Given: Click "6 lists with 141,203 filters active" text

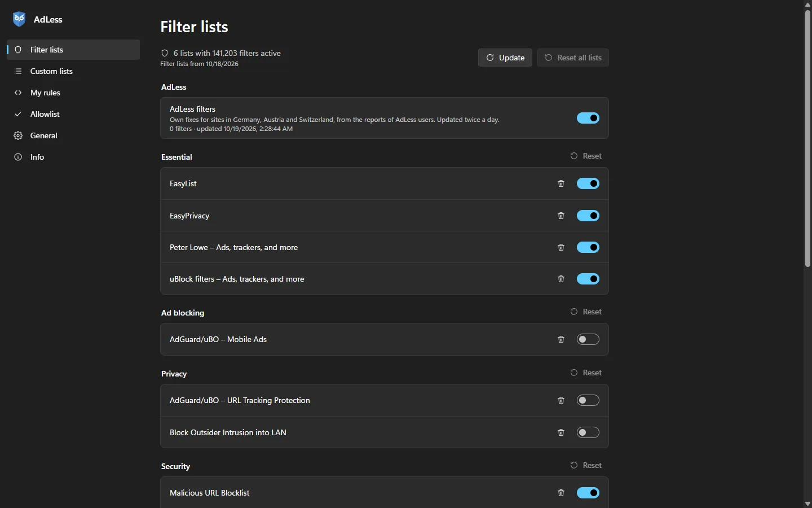Looking at the screenshot, I should [227, 53].
